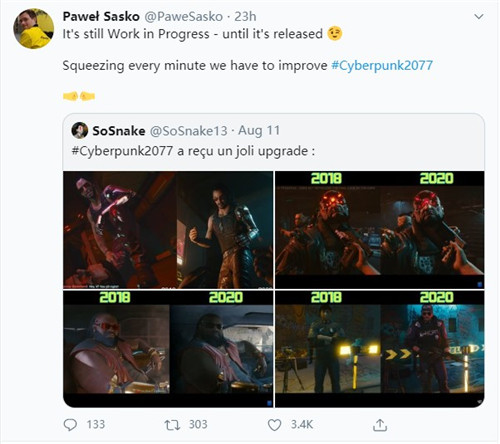Click the Paweł Sasko display name

(x=101, y=16)
